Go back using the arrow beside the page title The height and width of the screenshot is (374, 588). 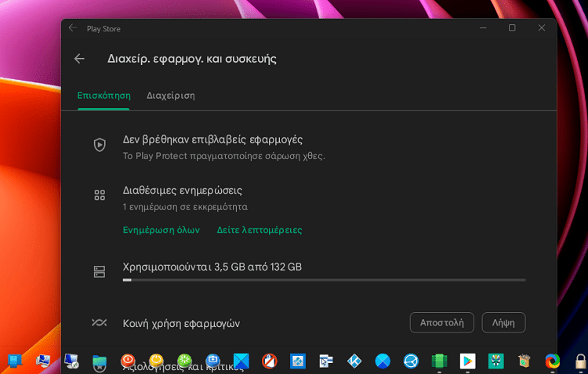click(79, 59)
